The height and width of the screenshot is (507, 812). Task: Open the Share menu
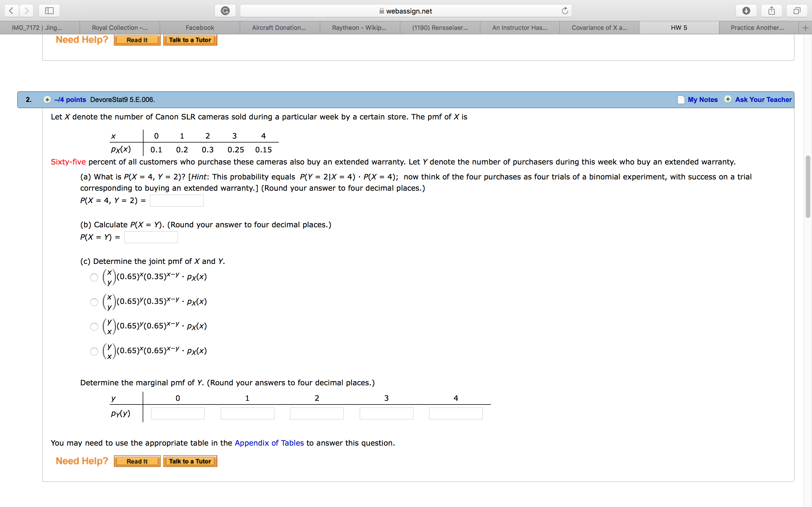[x=771, y=10]
